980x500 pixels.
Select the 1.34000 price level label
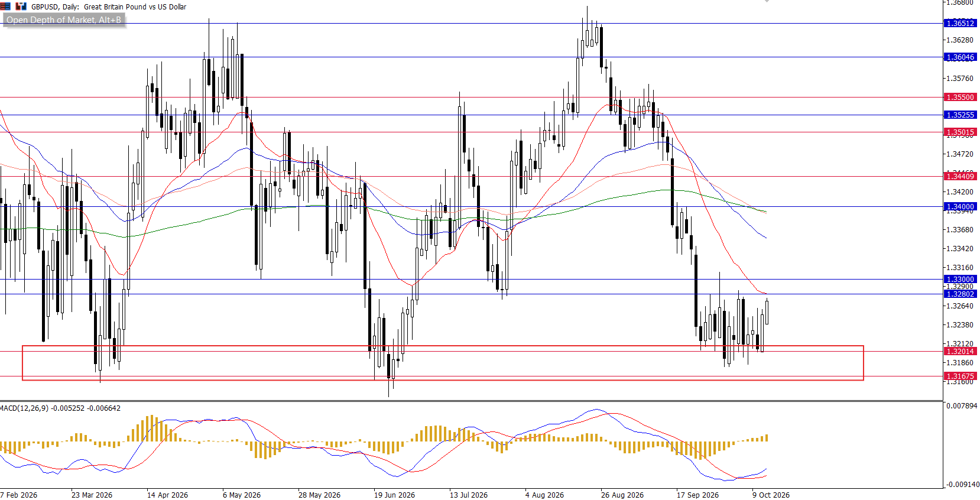point(960,207)
